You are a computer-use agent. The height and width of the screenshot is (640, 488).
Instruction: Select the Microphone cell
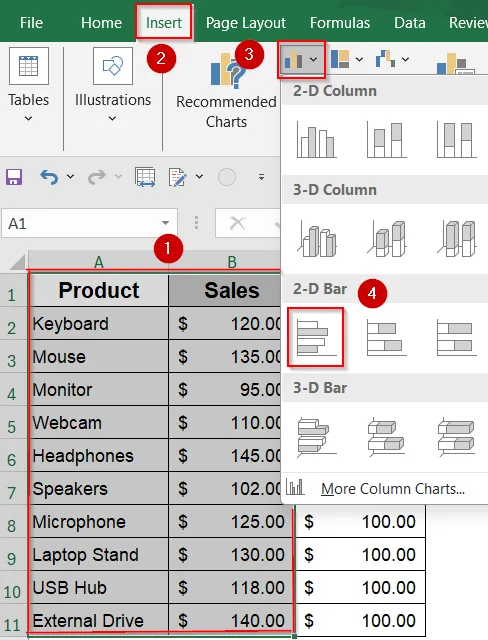99,522
